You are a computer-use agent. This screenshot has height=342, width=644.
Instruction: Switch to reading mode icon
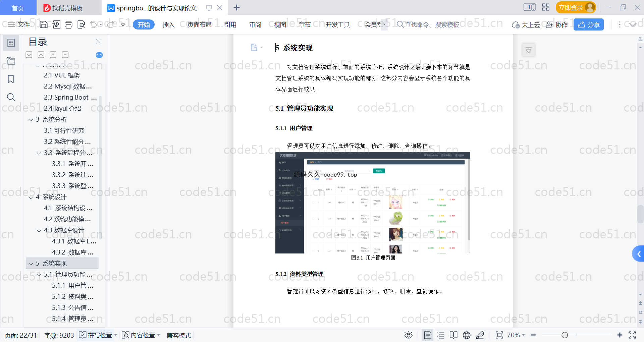453,335
